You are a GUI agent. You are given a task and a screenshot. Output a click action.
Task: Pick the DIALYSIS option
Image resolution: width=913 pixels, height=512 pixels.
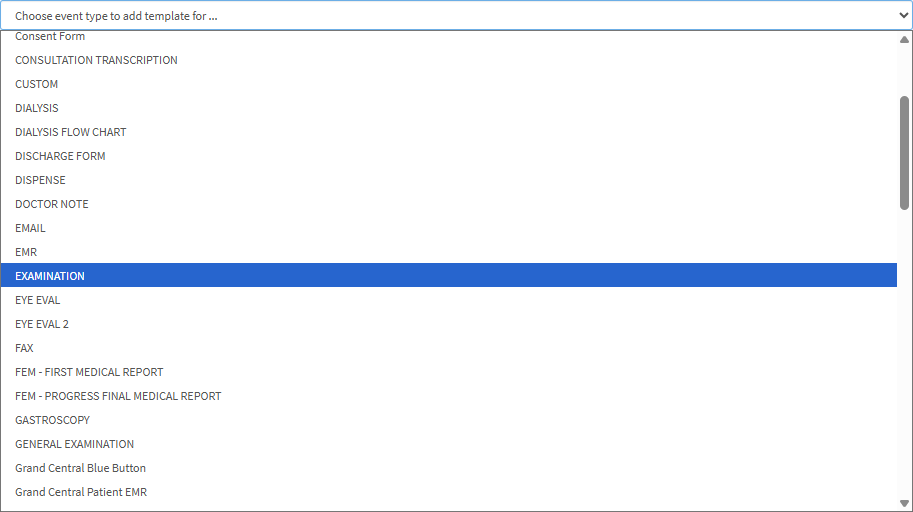click(37, 108)
